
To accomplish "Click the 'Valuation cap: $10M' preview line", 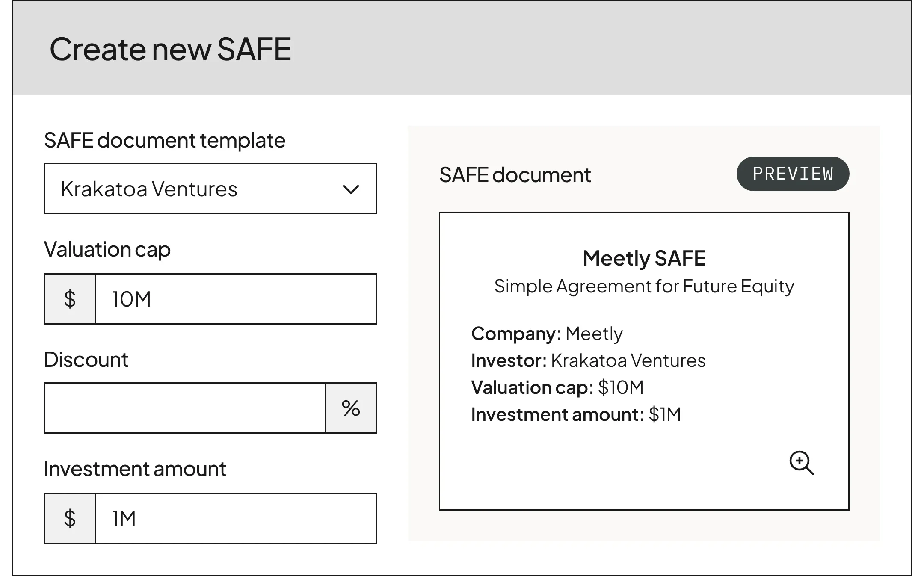I will 557,387.
